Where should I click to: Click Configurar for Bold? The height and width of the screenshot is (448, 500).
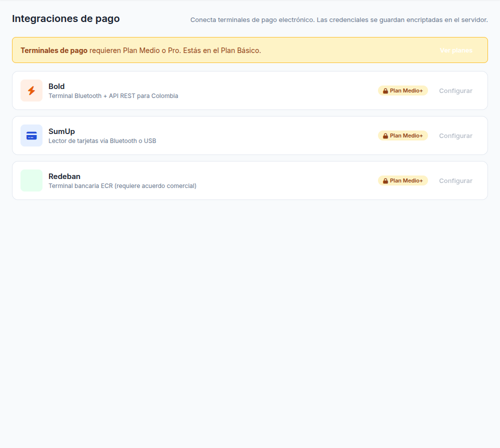click(x=455, y=91)
